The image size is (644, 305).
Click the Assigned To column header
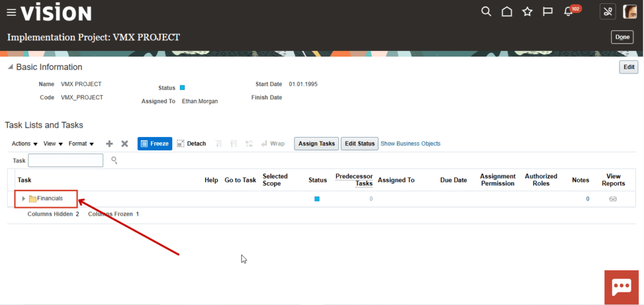pyautogui.click(x=396, y=180)
